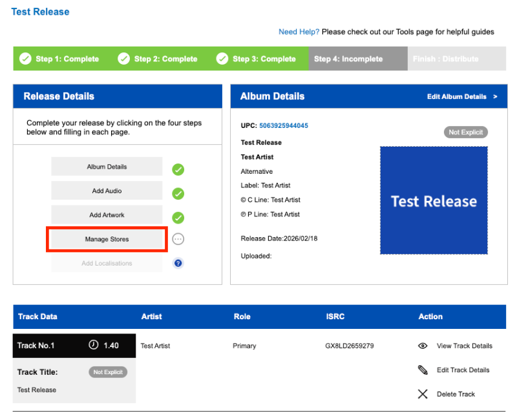This screenshot has width=517, height=420.
Task: Click the Alternative genre text
Action: click(257, 171)
